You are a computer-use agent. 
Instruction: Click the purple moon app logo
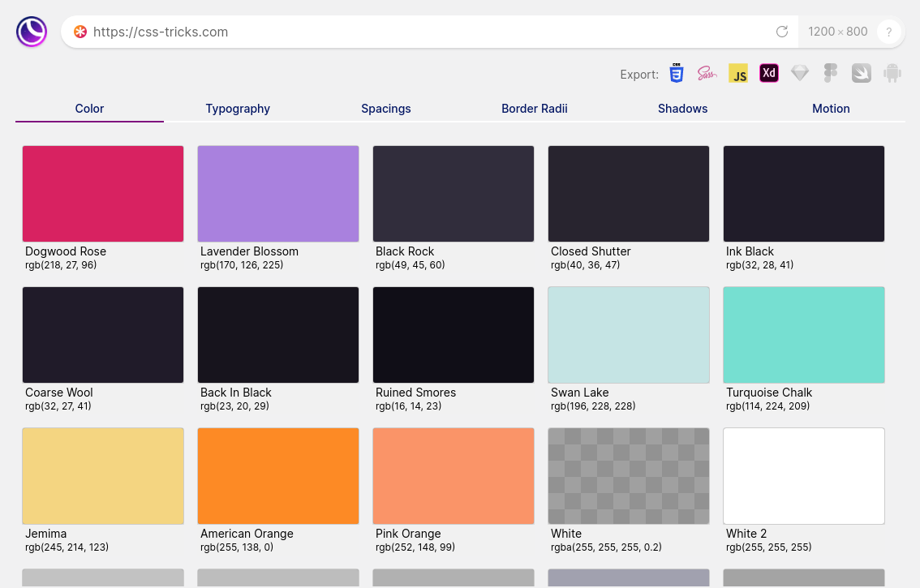pyautogui.click(x=32, y=32)
